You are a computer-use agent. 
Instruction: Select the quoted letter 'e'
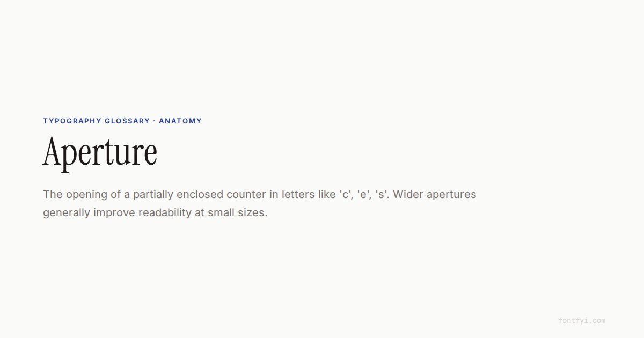[363, 194]
